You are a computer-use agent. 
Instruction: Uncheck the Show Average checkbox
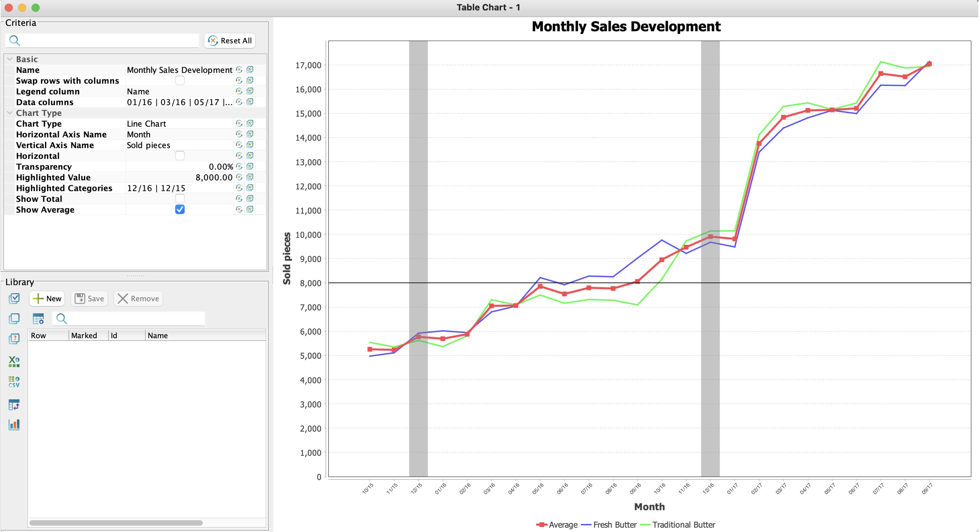pos(180,209)
